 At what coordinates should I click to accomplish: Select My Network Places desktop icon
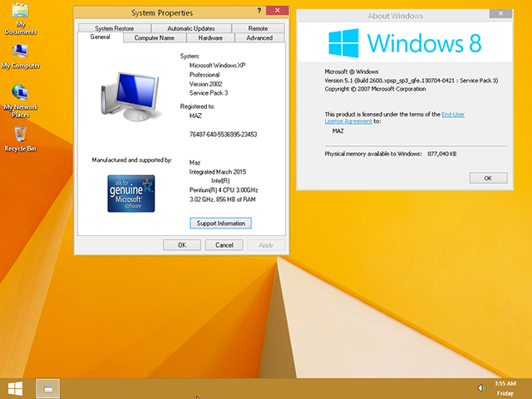coord(20,101)
